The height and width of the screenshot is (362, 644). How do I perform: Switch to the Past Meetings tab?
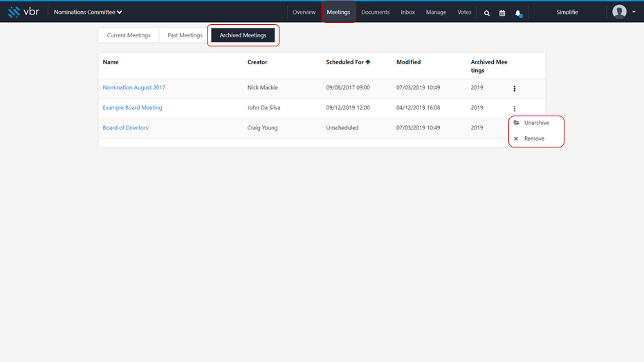point(185,35)
